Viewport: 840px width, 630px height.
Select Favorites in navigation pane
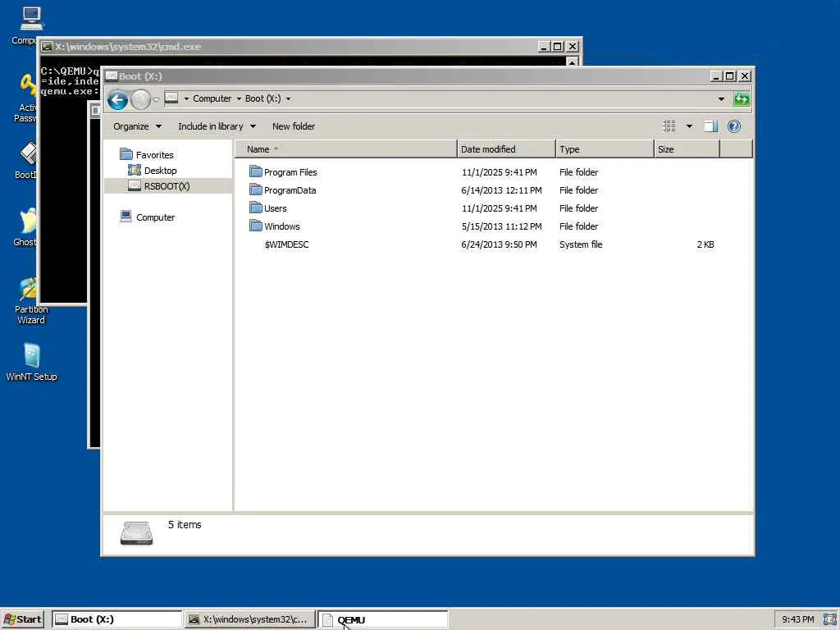click(x=154, y=155)
